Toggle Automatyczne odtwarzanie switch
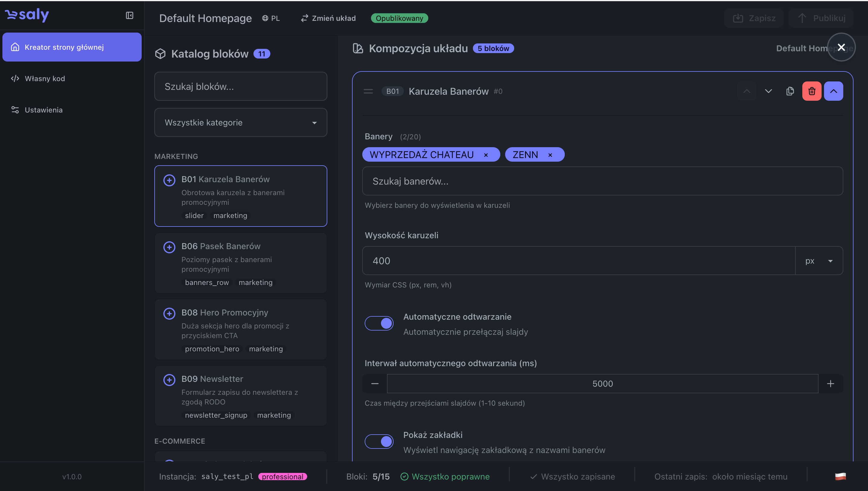The width and height of the screenshot is (868, 491). (x=379, y=323)
